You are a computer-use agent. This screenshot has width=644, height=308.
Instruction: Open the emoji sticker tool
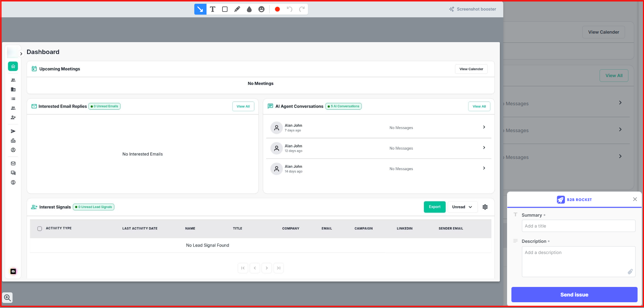pos(261,9)
